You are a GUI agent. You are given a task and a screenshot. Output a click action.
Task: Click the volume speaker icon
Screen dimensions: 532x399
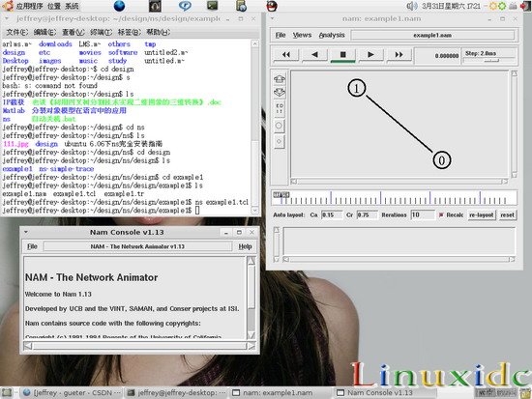tap(411, 6)
